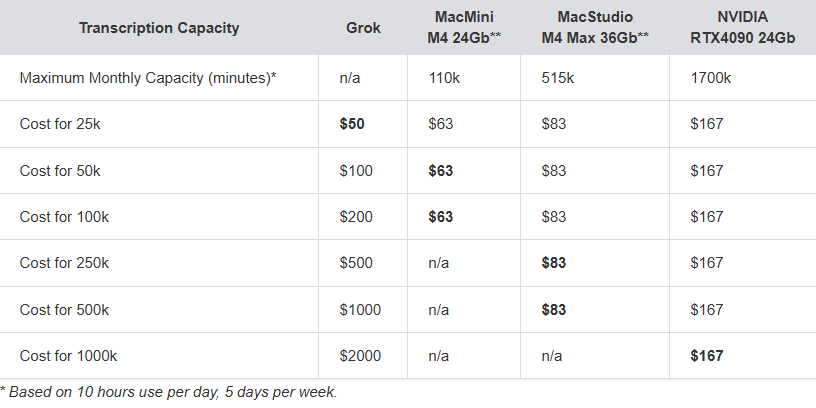Select the Cost for 1000k row label

(x=68, y=356)
